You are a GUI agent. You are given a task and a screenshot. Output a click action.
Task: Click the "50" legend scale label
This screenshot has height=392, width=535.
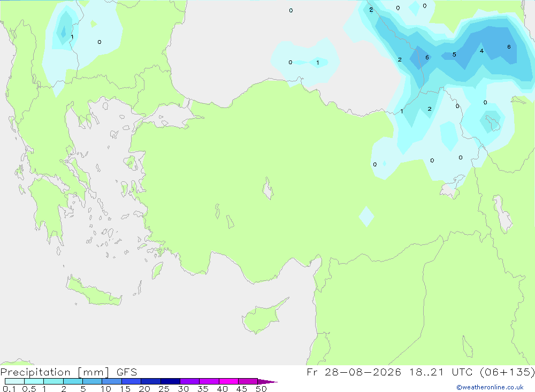coord(262,389)
